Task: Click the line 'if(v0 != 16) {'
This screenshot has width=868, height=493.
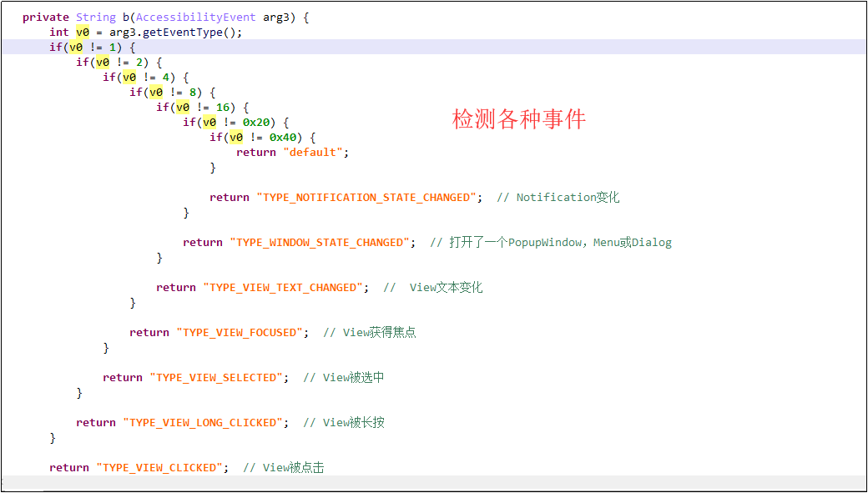Action: 203,107
